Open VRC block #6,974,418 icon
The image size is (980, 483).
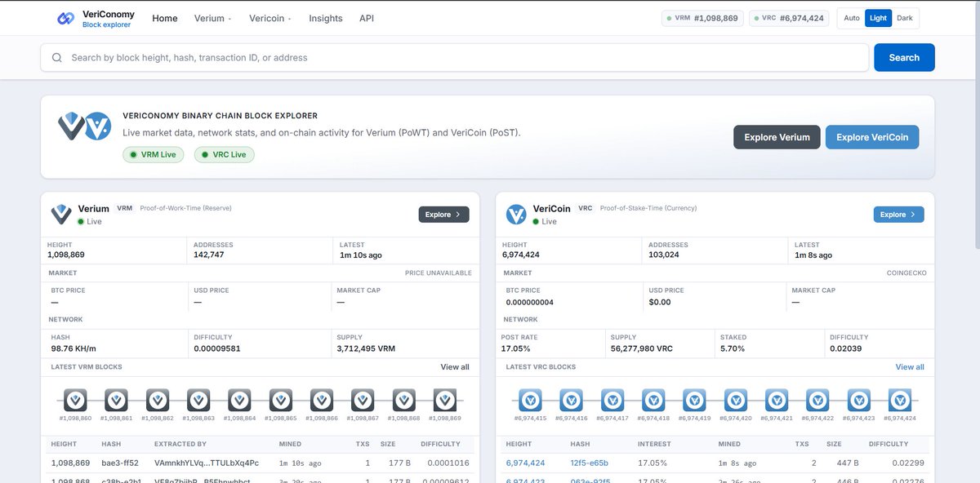click(x=653, y=400)
